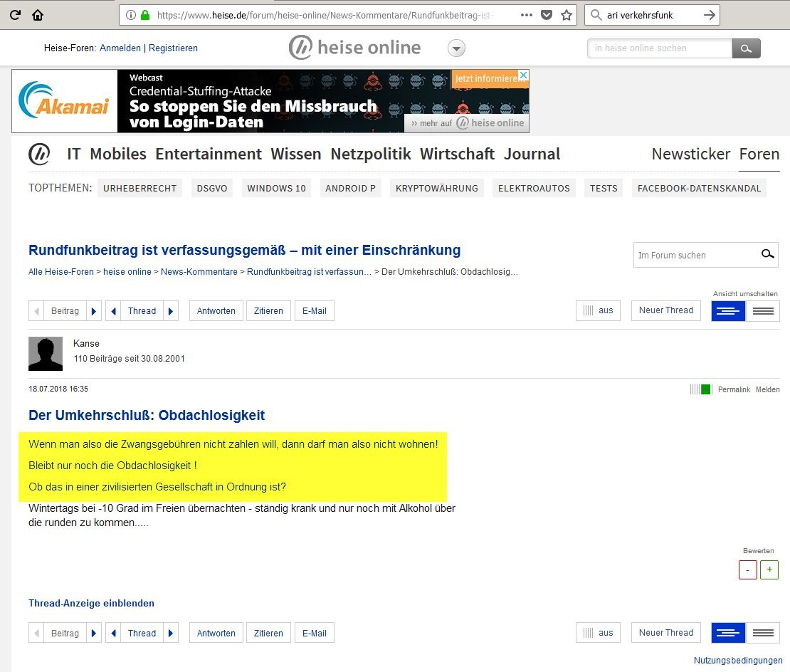Open the address bar page actions menu

(x=526, y=15)
